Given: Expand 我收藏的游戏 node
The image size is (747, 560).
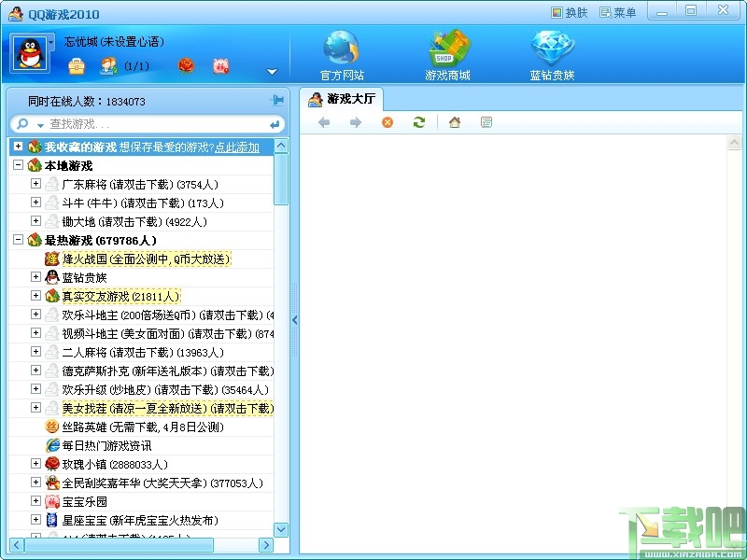Looking at the screenshot, I should coord(18,147).
